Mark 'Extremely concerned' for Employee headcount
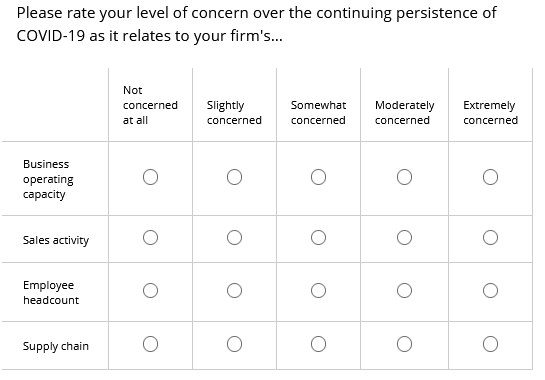545x380 pixels. (490, 291)
